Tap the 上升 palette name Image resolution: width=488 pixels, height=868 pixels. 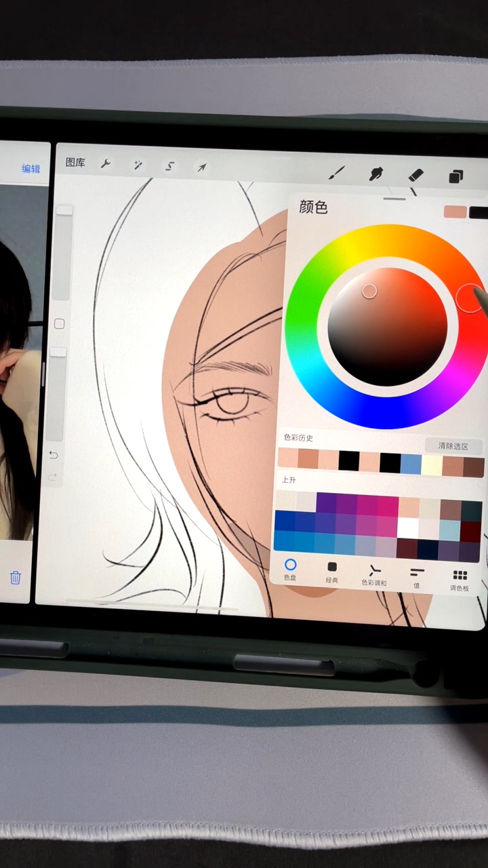tap(289, 480)
